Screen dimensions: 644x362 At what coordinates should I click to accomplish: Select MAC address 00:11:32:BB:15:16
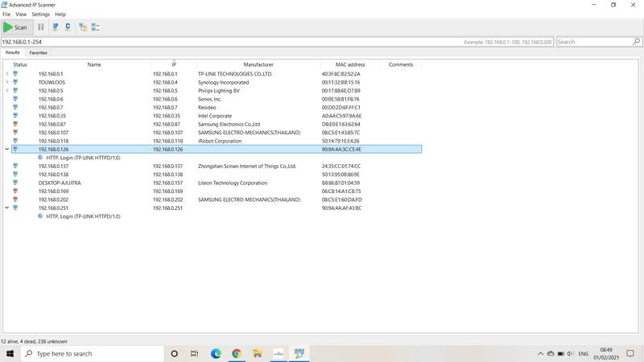(x=341, y=82)
